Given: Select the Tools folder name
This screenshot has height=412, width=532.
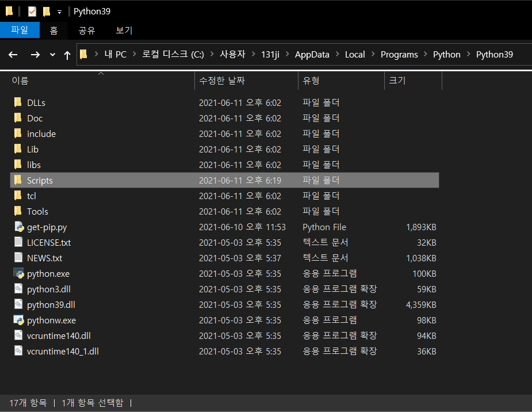Looking at the screenshot, I should pos(37,211).
